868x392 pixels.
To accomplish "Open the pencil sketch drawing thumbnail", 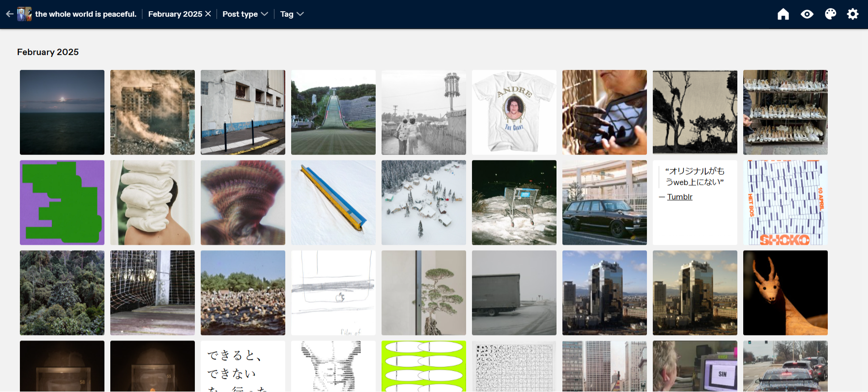I will point(333,293).
